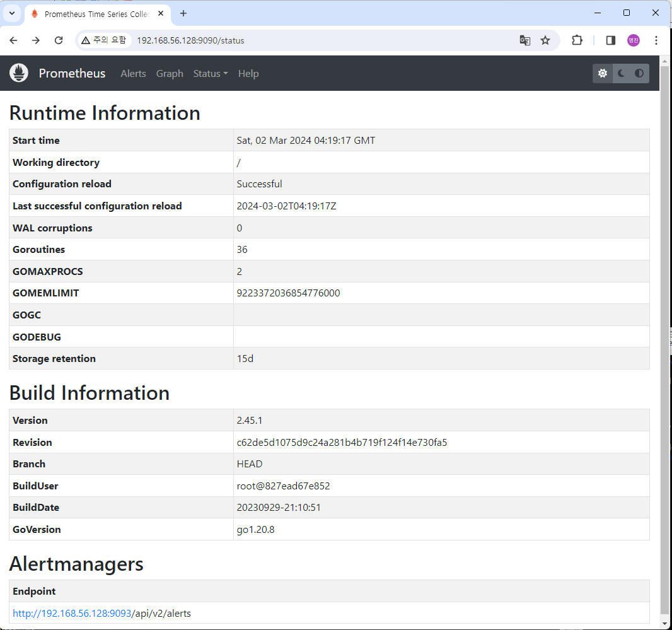Bookmark this page with the star

tap(545, 40)
